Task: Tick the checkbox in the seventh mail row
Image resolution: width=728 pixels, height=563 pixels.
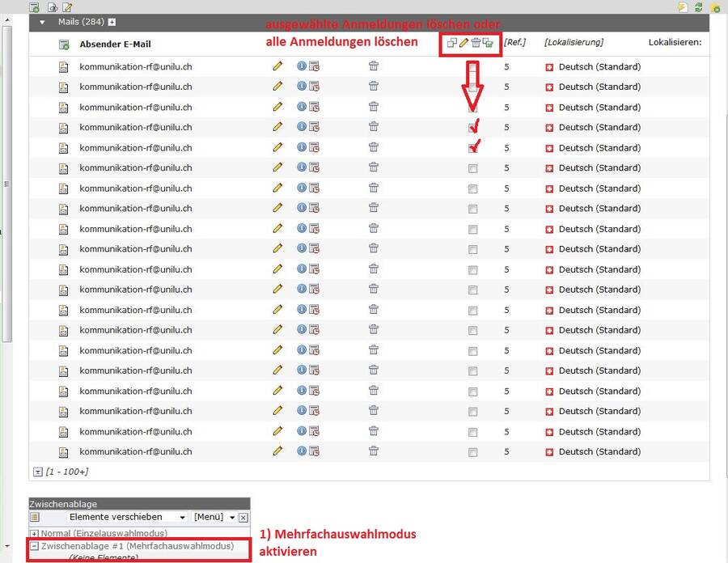Action: (x=472, y=189)
